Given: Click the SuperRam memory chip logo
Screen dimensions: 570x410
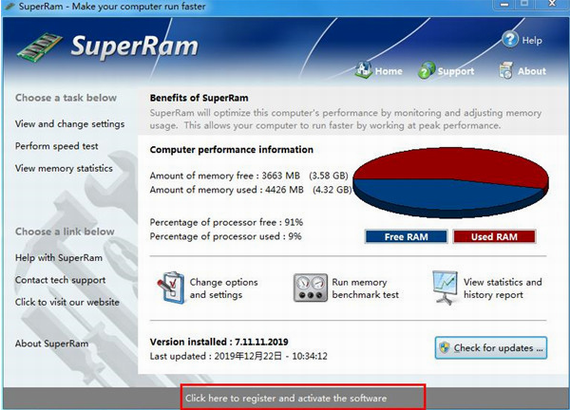Looking at the screenshot, I should [40, 47].
